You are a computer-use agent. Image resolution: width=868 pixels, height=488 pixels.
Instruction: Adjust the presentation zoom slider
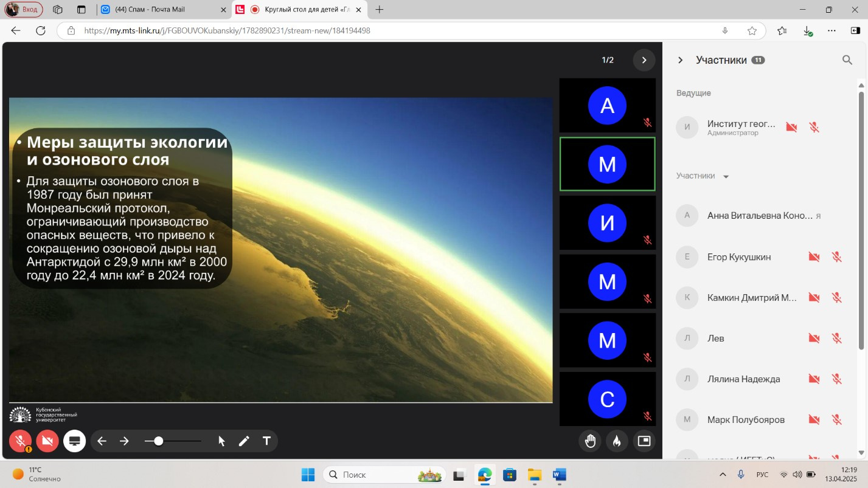pos(159,441)
